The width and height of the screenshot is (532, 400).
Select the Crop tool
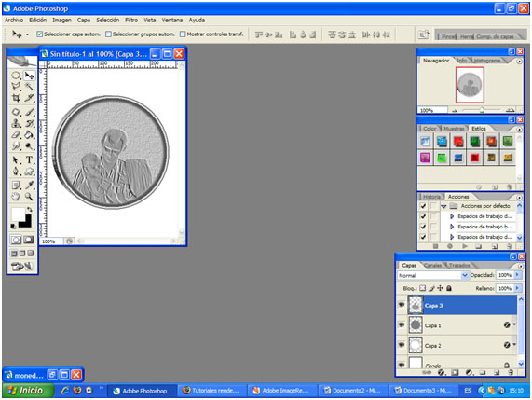pyautogui.click(x=16, y=99)
